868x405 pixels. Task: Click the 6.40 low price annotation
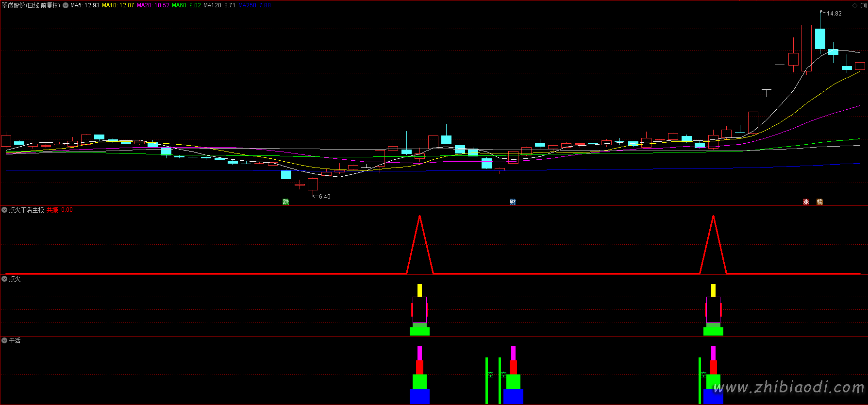pyautogui.click(x=324, y=197)
